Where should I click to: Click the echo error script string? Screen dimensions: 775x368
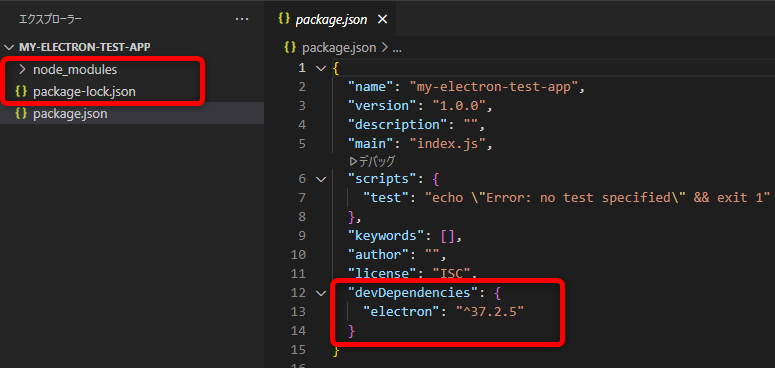598,198
